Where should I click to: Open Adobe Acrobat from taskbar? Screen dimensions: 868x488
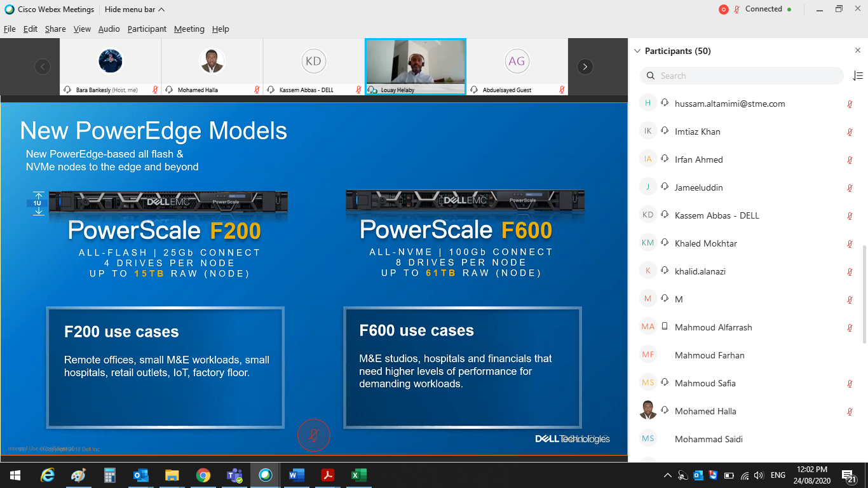[x=328, y=475]
